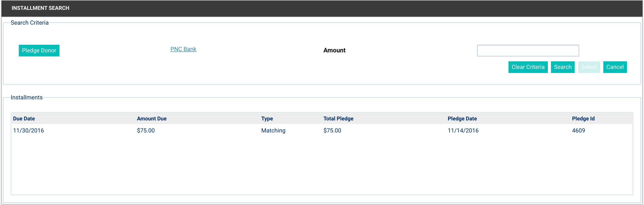Run the installment Search
644x205 pixels.
click(x=563, y=67)
